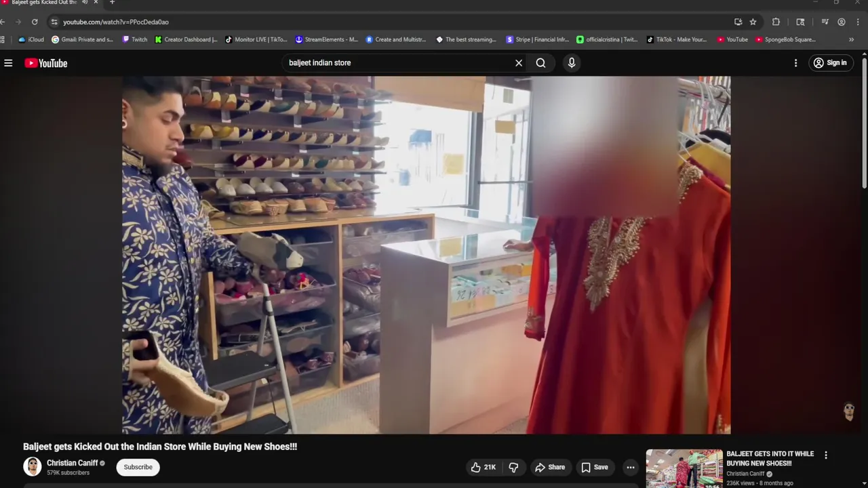Expand hidden bookmarks chevron
The width and height of the screenshot is (868, 488).
click(x=851, y=39)
